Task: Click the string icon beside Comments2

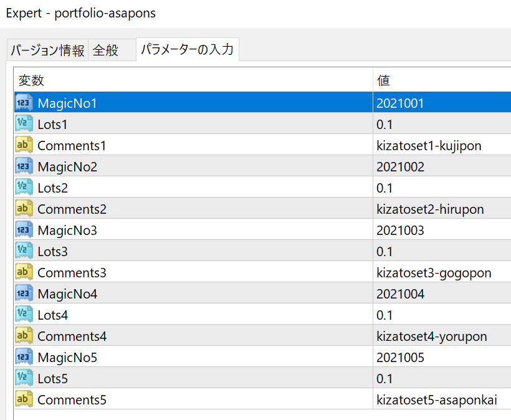Action: coord(24,209)
